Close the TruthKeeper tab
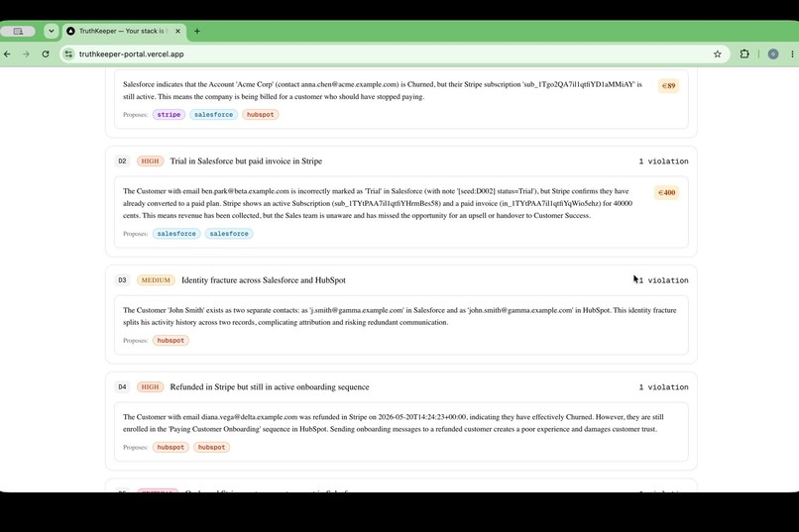This screenshot has height=532, width=799. (177, 31)
